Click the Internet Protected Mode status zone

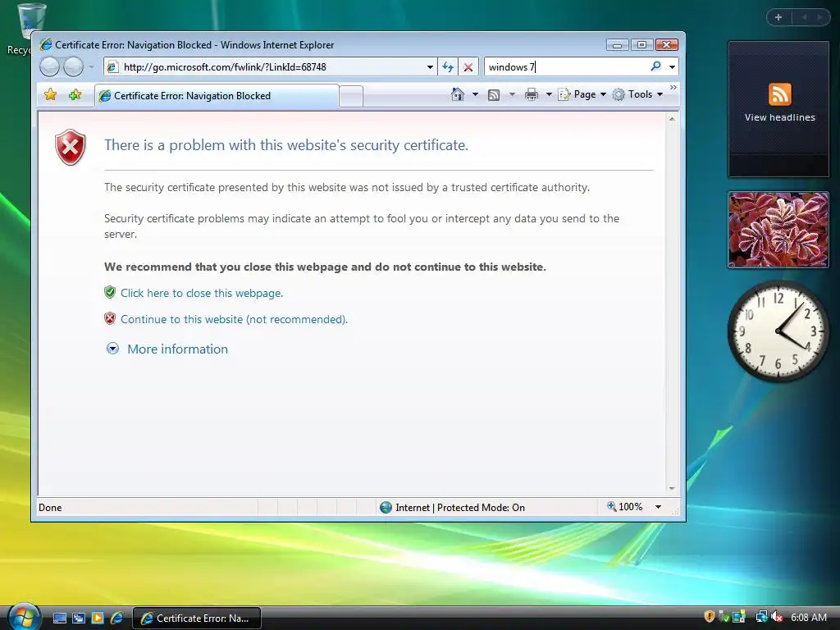click(453, 507)
